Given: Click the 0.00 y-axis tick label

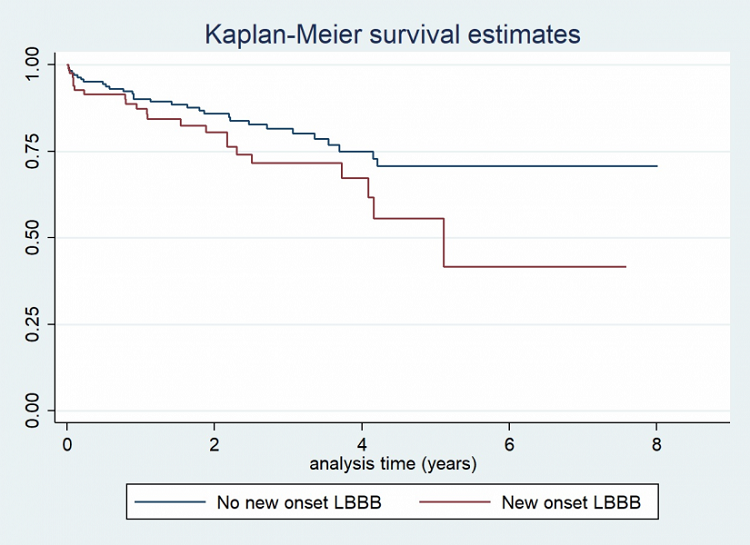Looking at the screenshot, I should [36, 410].
